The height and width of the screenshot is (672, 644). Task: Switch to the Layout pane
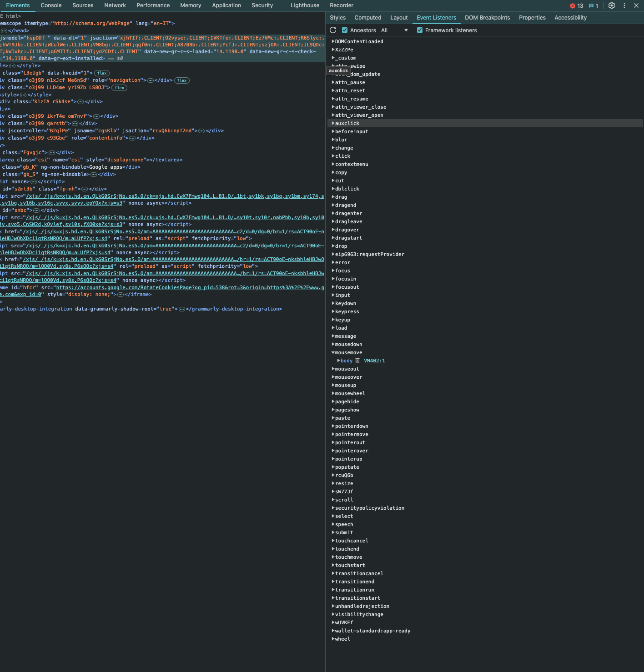pos(399,18)
